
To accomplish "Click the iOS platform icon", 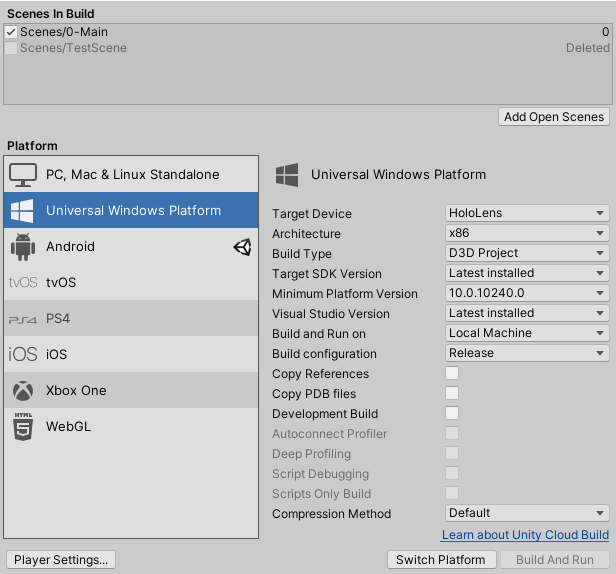I will pos(23,354).
